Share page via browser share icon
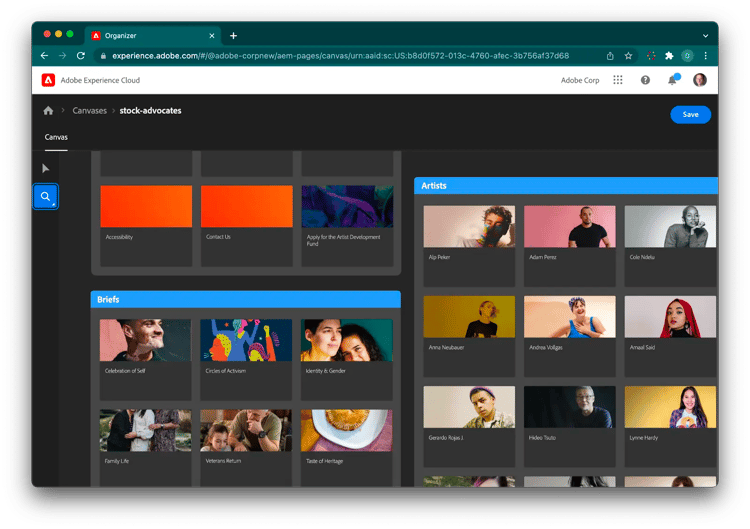750x529 pixels. coord(610,56)
